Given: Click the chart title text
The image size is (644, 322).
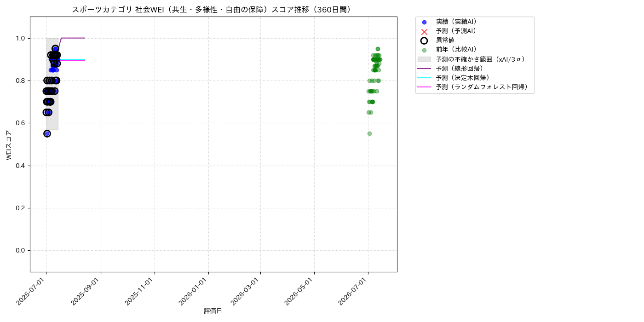Looking at the screenshot, I should tap(213, 10).
